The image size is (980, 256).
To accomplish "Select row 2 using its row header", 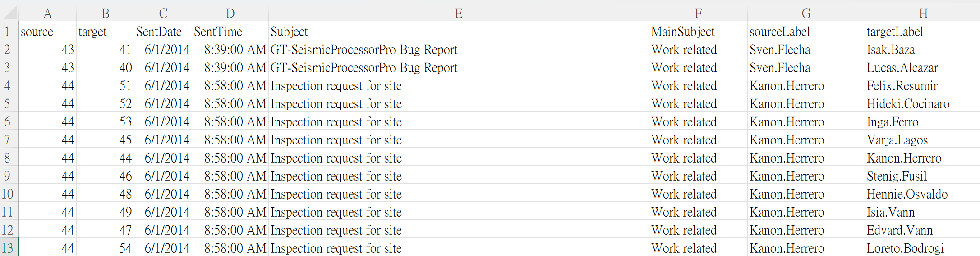I will coord(8,50).
